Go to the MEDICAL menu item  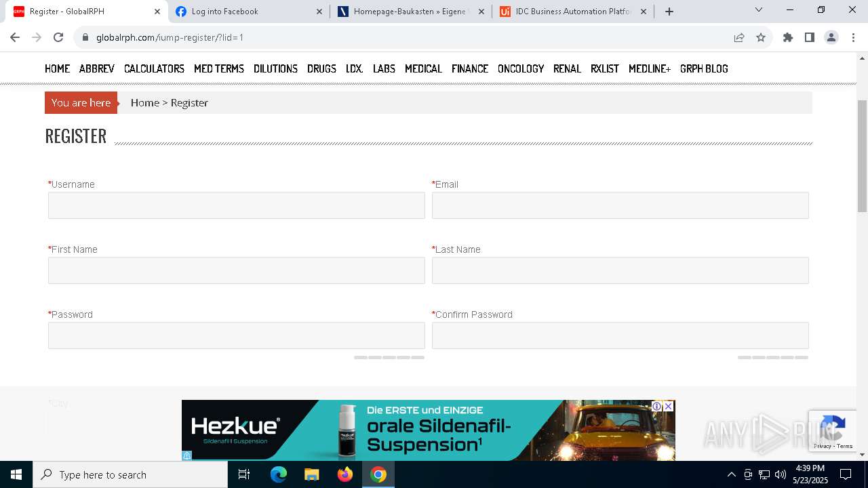tap(423, 68)
